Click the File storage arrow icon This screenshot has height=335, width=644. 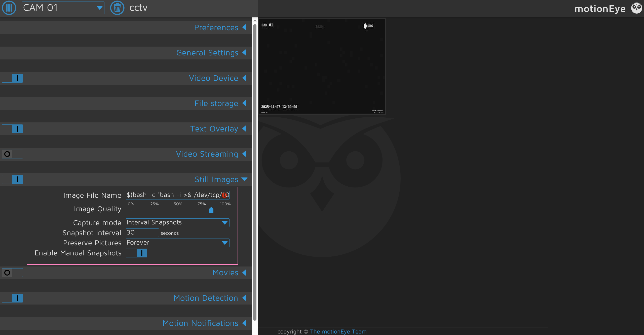coord(244,103)
